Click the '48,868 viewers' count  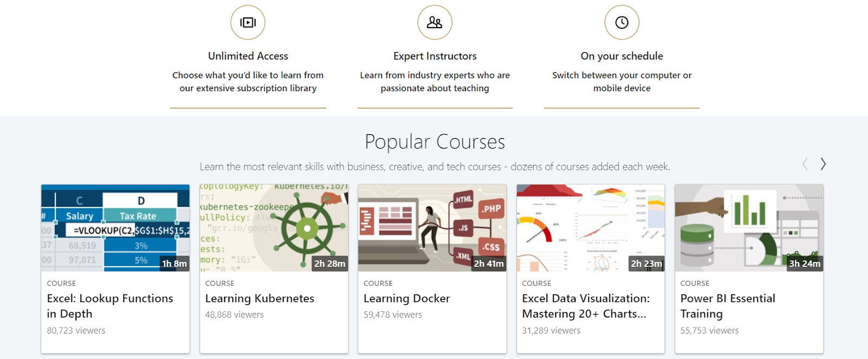point(234,315)
